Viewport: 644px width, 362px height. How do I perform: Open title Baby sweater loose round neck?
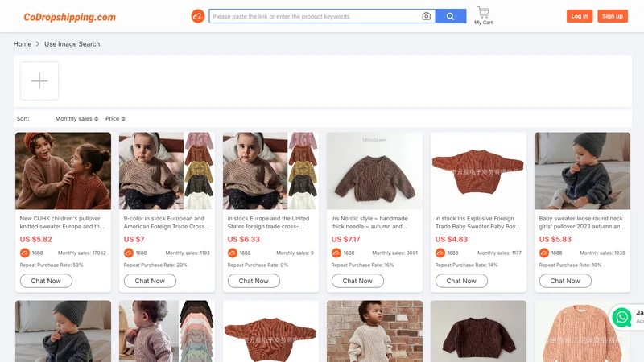(582, 223)
